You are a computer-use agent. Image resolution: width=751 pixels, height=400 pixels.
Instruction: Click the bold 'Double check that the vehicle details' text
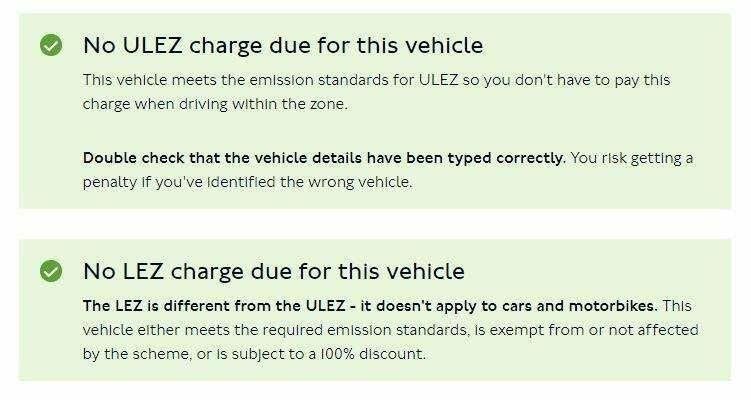(x=324, y=158)
